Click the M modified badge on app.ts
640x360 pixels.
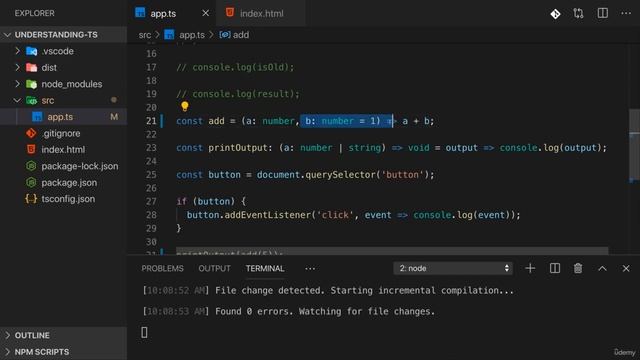(114, 117)
